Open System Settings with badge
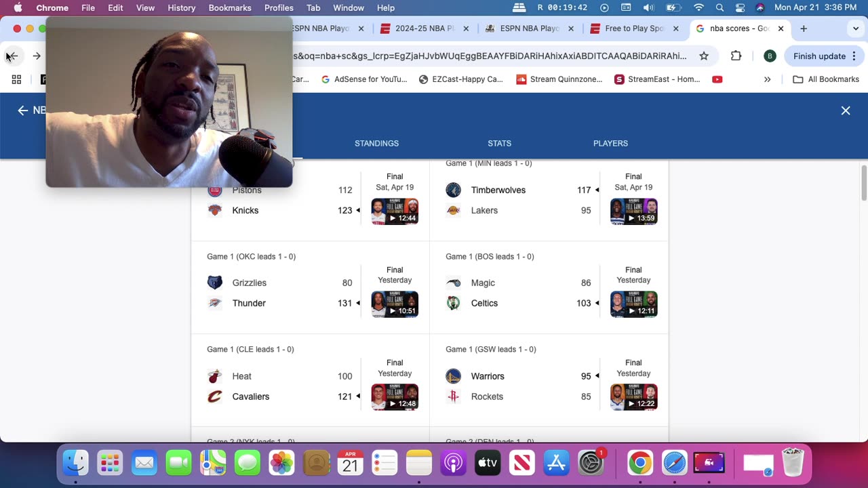Viewport: 868px width, 488px height. [591, 463]
